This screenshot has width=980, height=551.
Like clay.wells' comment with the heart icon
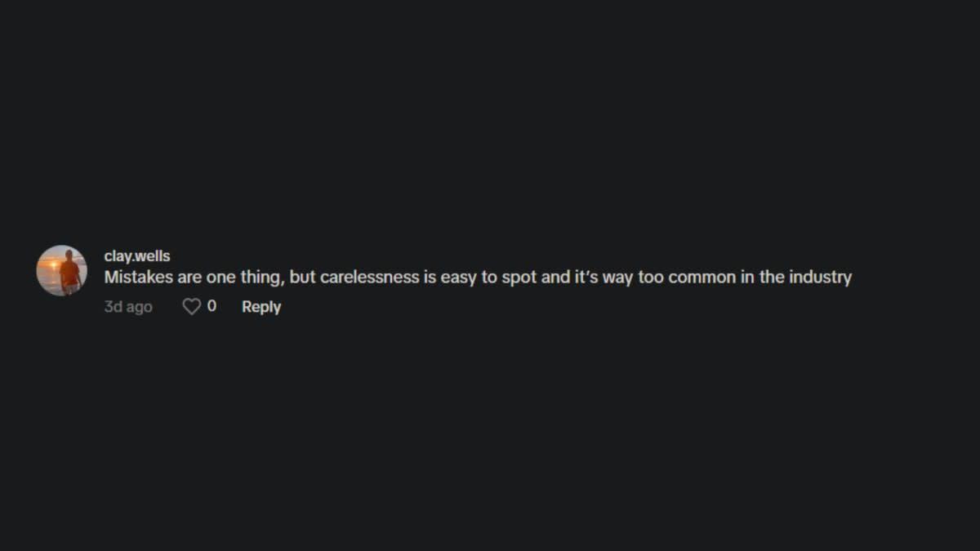pyautogui.click(x=191, y=307)
